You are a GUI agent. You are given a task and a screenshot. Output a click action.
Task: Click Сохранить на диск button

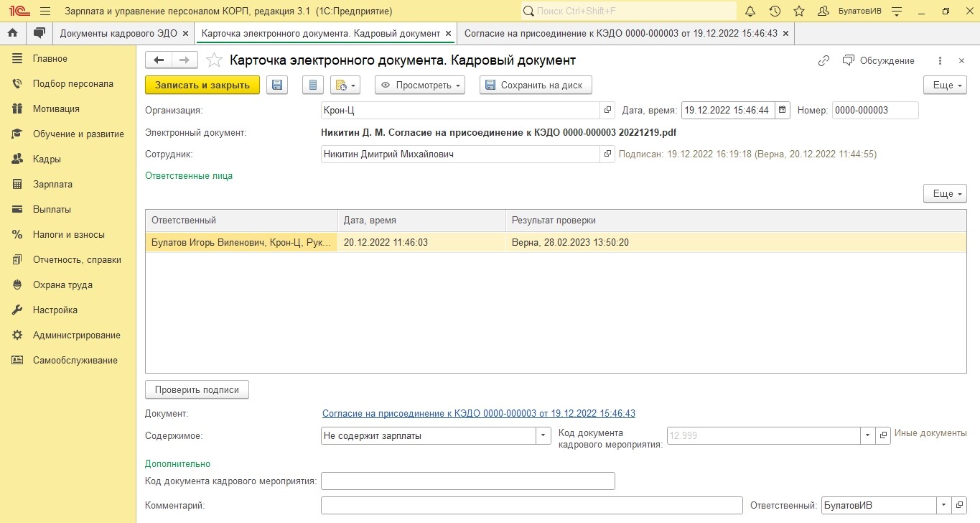[x=536, y=85]
